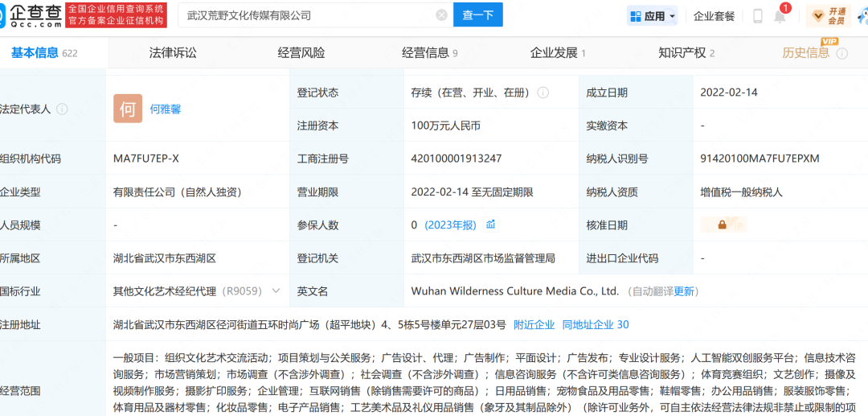
Task: Open the 参保人数 trend chart icon
Action: click(490, 224)
